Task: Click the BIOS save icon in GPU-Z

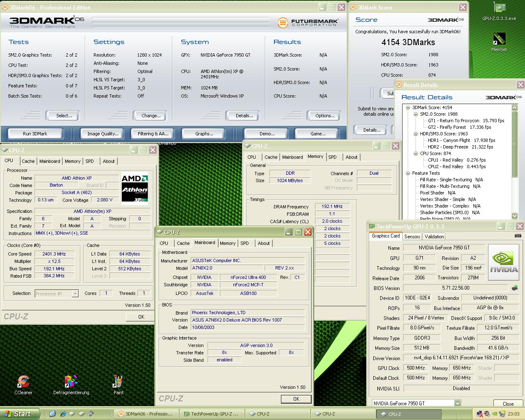Action: pyautogui.click(x=515, y=288)
